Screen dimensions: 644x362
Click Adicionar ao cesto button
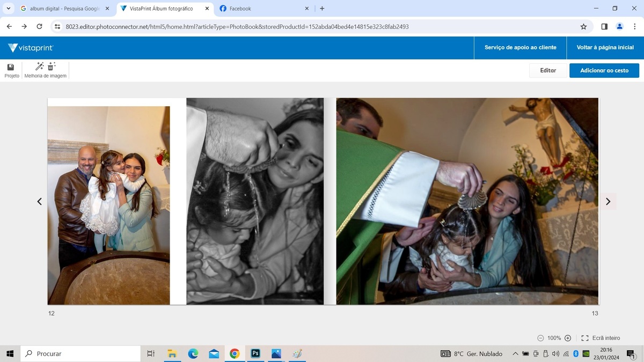(x=604, y=70)
